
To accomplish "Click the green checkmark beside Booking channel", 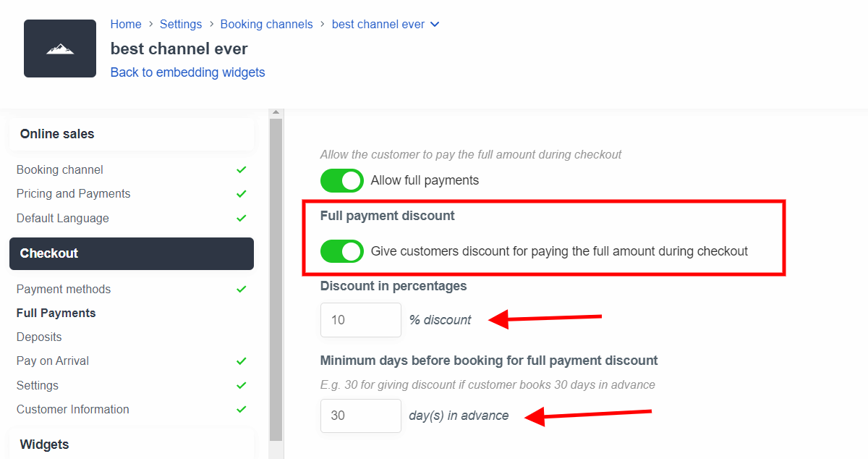I will click(x=242, y=169).
